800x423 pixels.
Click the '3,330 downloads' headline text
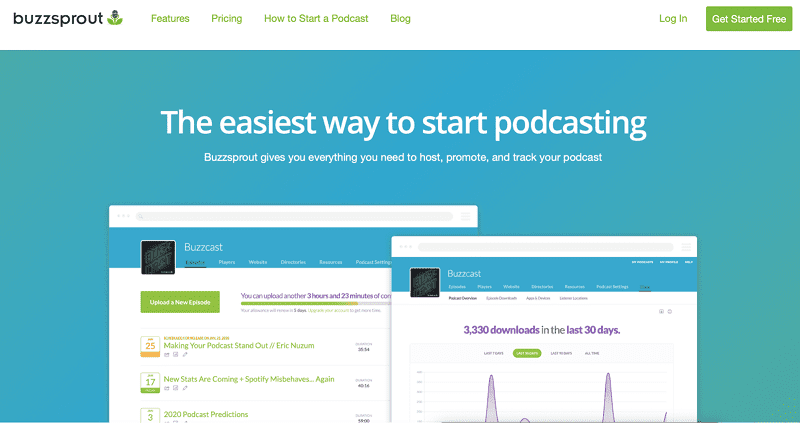click(x=501, y=330)
